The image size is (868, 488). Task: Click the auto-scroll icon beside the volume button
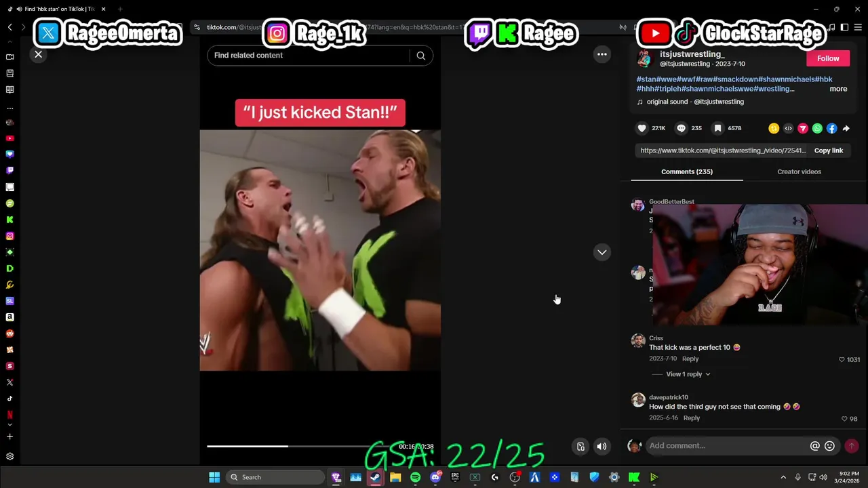[x=580, y=446]
